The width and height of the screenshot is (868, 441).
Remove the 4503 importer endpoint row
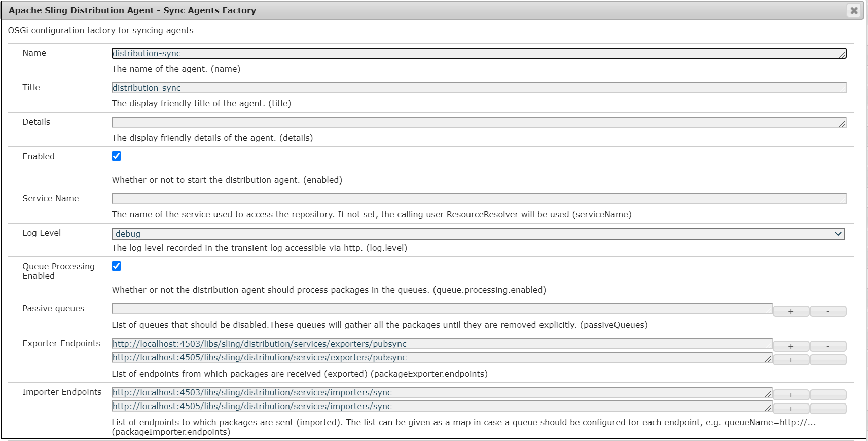coord(828,395)
